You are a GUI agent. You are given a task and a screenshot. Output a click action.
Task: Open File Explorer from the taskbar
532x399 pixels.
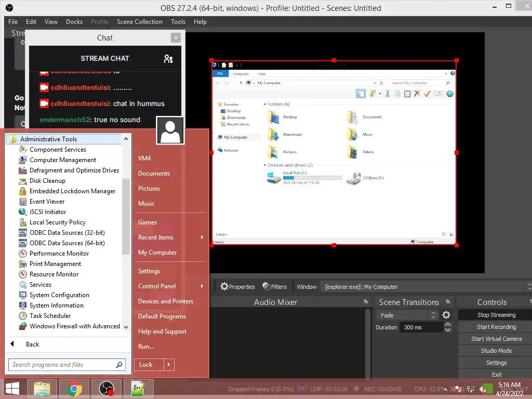tap(42, 389)
